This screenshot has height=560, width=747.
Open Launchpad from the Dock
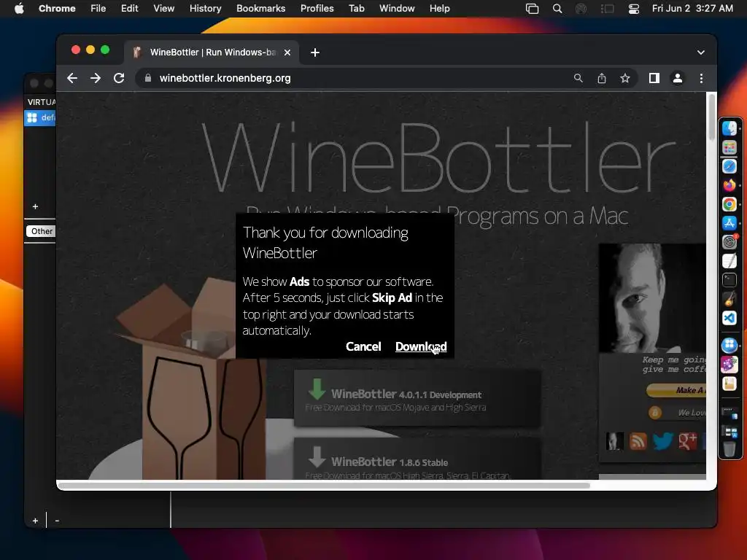click(x=729, y=147)
